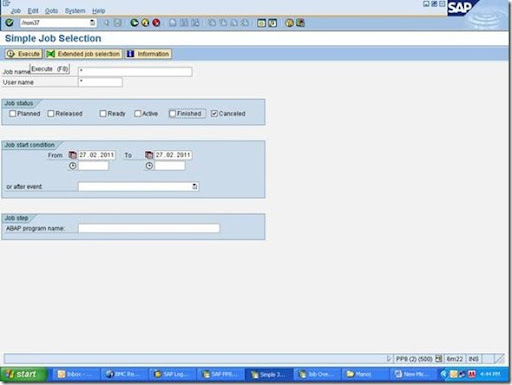Click the Job name input field
The width and height of the screenshot is (512, 385).
135,71
